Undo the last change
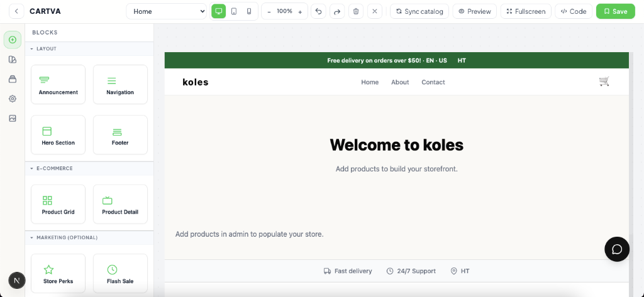The width and height of the screenshot is (644, 297). click(318, 11)
